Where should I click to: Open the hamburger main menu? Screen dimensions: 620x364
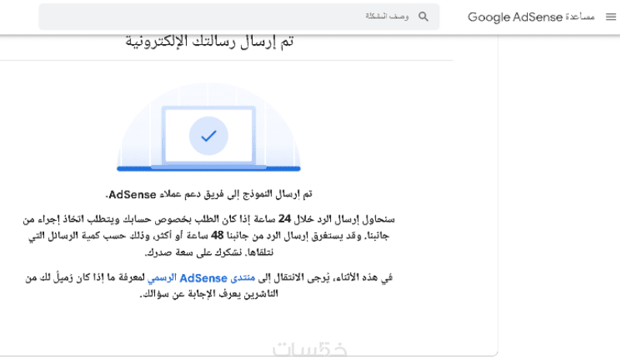[611, 16]
